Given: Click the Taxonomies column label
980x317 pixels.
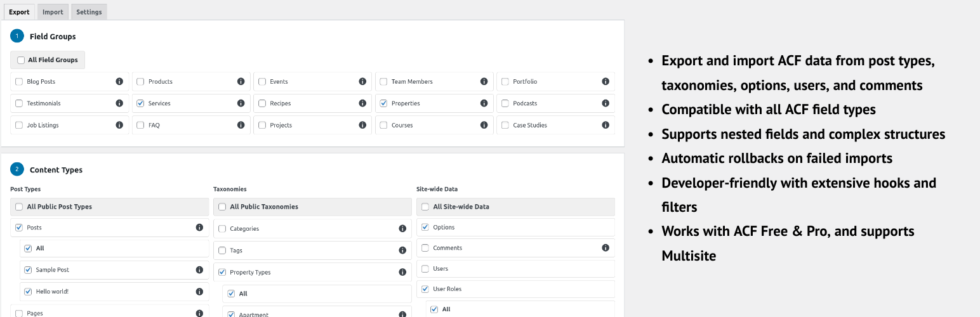Looking at the screenshot, I should (x=230, y=189).
